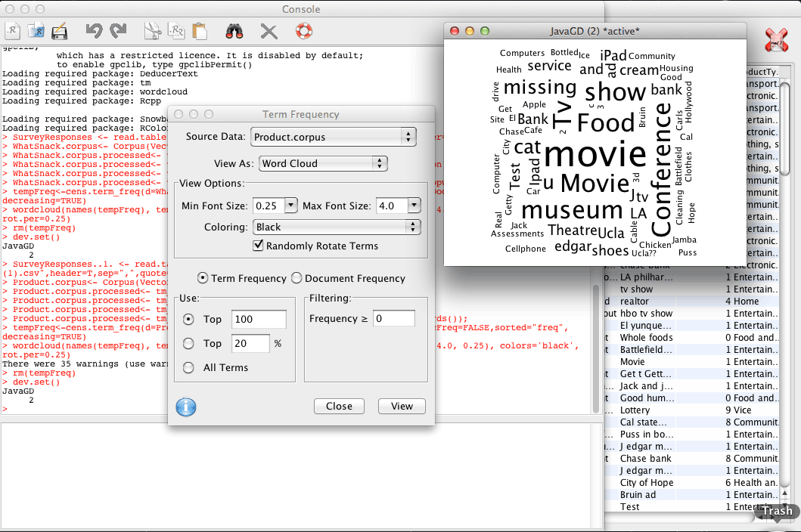This screenshot has width=801, height=532.
Task: Click the open R file icon
Action: (x=36, y=31)
